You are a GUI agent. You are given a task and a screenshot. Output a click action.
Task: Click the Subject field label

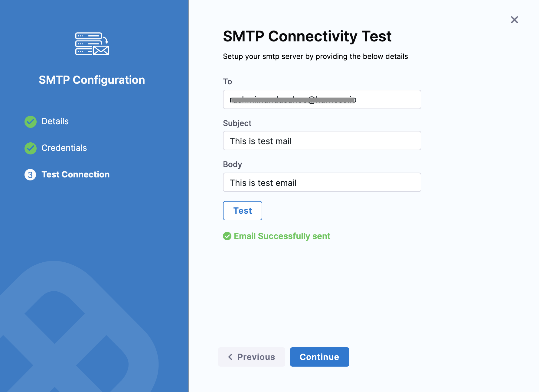pos(237,123)
